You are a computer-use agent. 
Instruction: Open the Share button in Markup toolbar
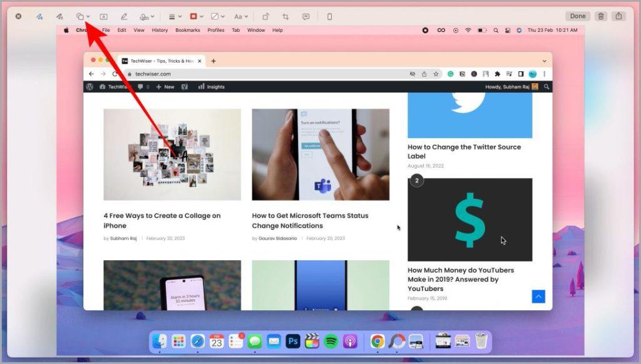click(619, 16)
